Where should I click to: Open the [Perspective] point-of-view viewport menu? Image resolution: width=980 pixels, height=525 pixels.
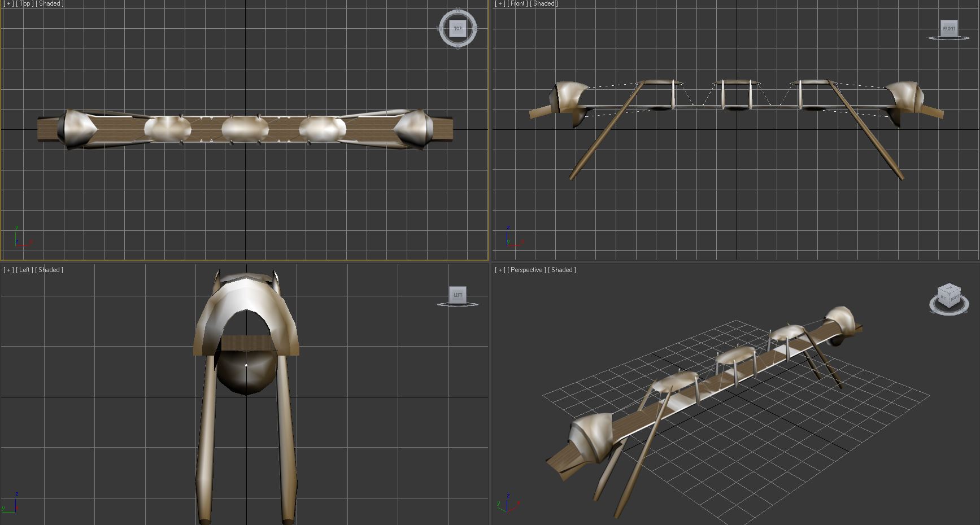coord(527,270)
